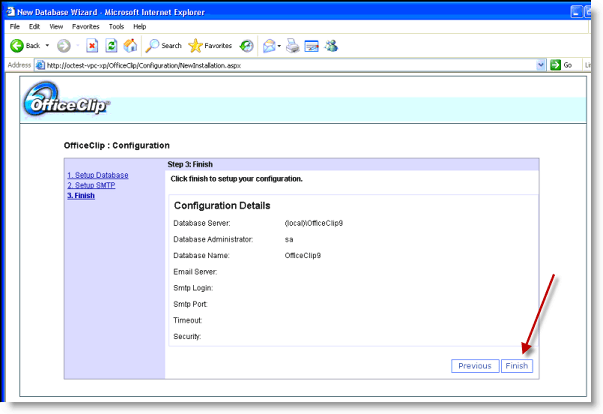603x414 pixels.
Task: Click the Database Name value OfficeClip9
Action: [303, 256]
